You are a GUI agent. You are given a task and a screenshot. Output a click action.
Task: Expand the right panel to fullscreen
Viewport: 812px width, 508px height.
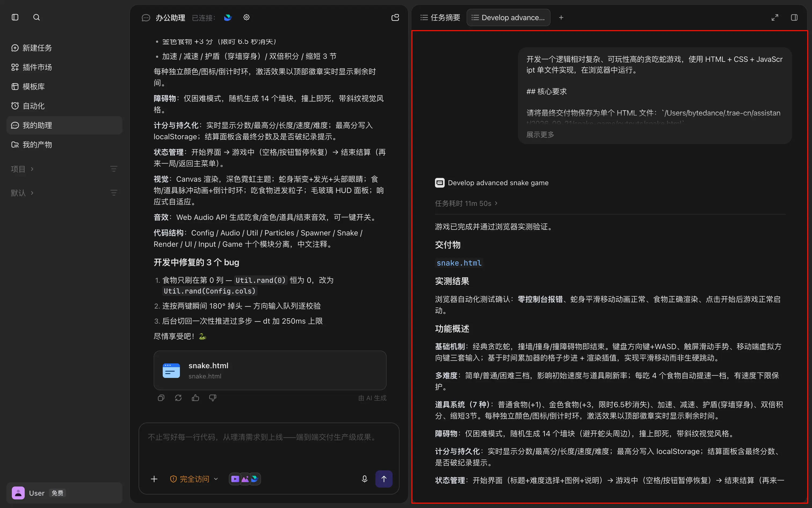coord(775,17)
